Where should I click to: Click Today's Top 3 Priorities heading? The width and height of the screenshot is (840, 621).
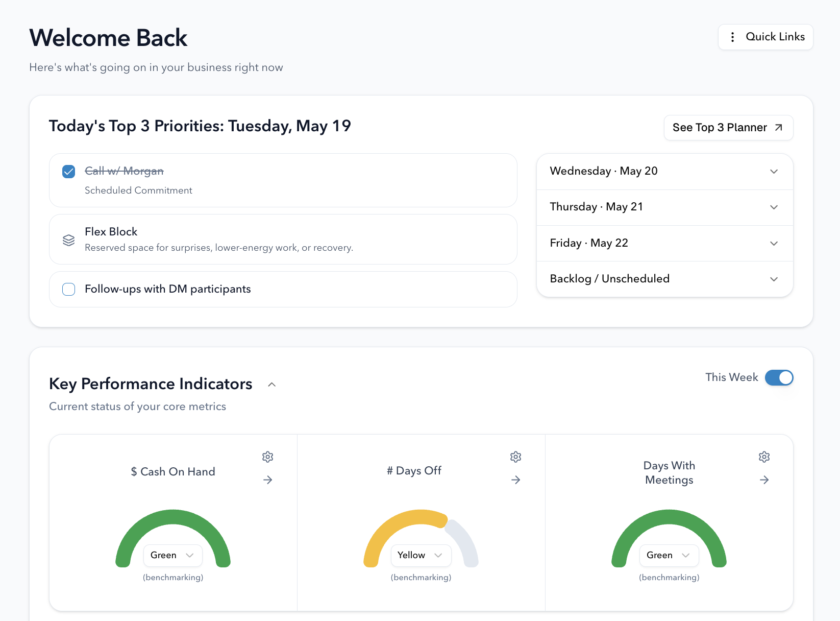(x=200, y=126)
